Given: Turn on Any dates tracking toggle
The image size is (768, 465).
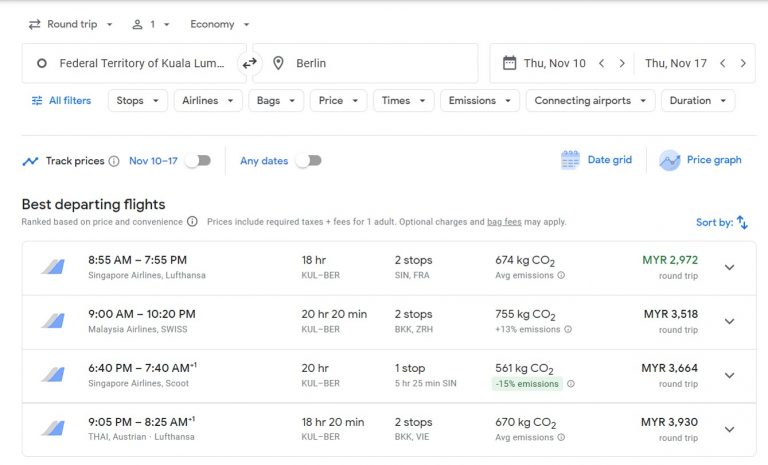Looking at the screenshot, I should coord(308,160).
